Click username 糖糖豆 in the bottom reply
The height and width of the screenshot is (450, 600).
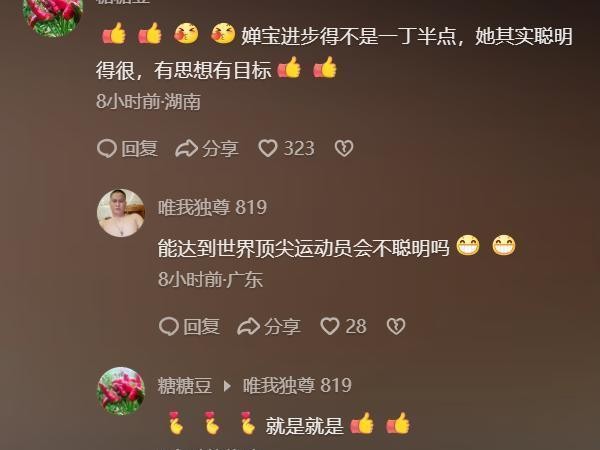185,386
